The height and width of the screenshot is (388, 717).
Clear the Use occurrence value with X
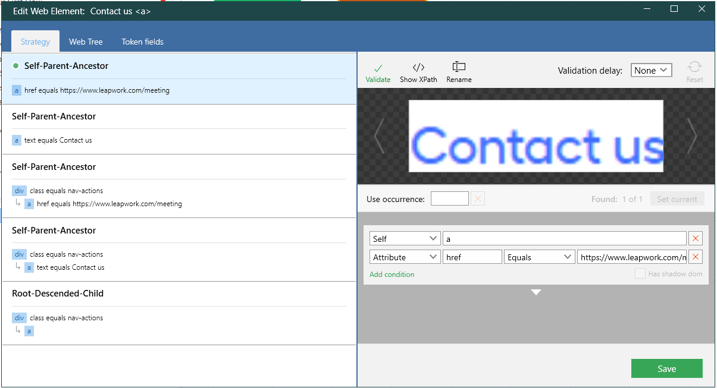[477, 199]
